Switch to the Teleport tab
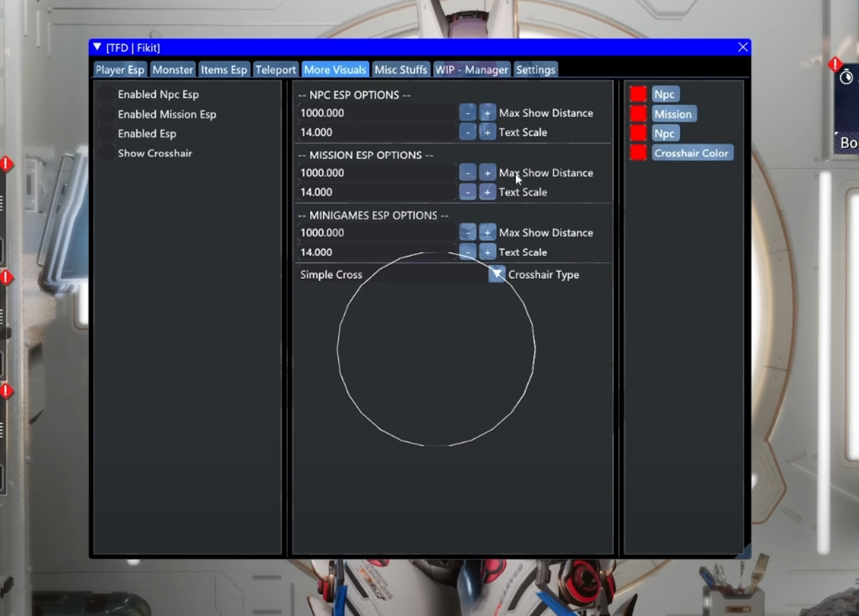This screenshot has height=616, width=859. click(275, 69)
